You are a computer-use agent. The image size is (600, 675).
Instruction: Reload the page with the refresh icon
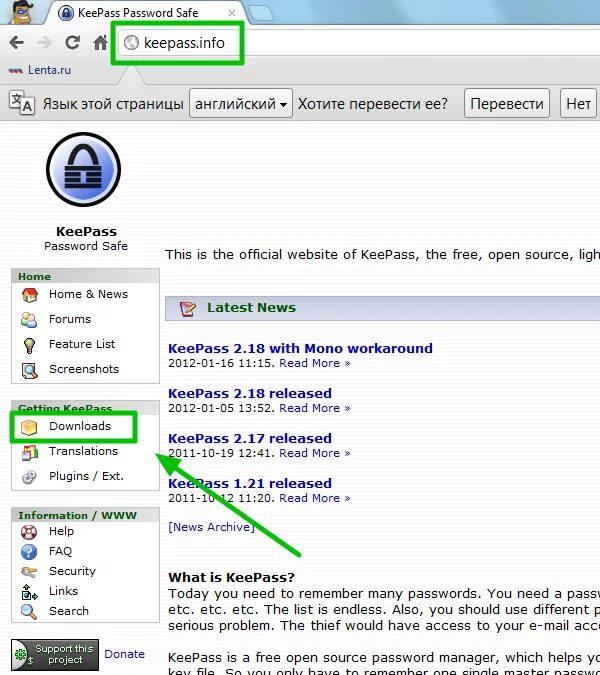72,42
